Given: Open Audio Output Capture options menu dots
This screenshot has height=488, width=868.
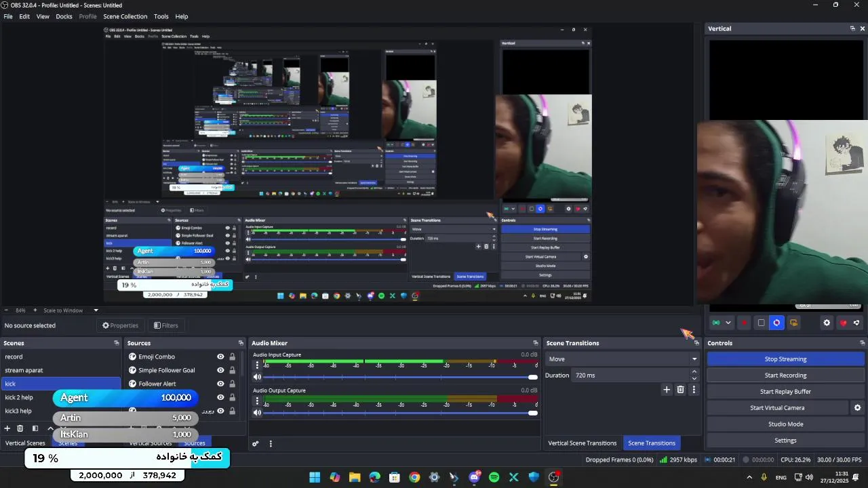Looking at the screenshot, I should pyautogui.click(x=257, y=401).
